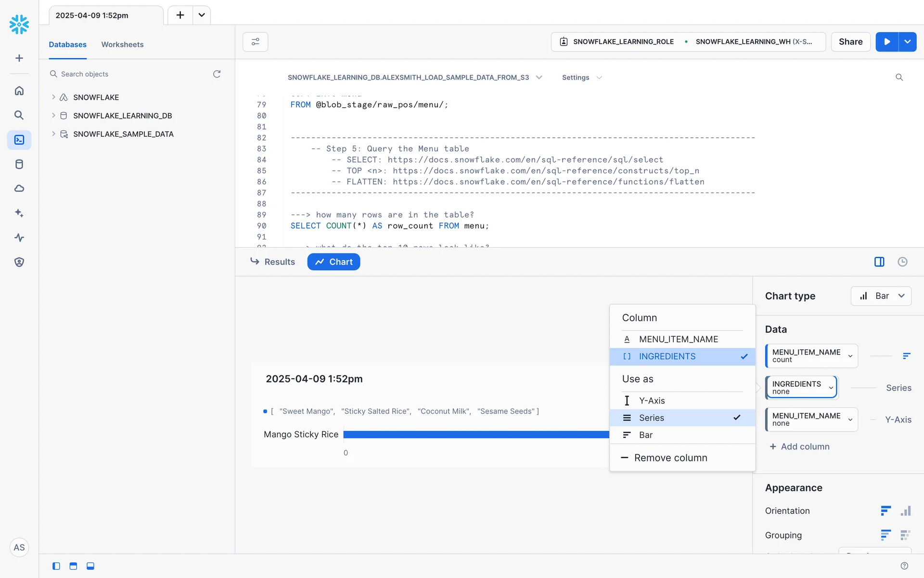Click the Snowflake logo icon
This screenshot has height=578, width=924.
coord(19,24)
